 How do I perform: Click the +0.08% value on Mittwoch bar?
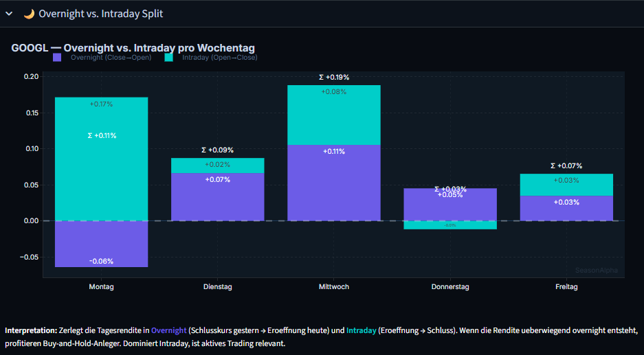click(334, 92)
